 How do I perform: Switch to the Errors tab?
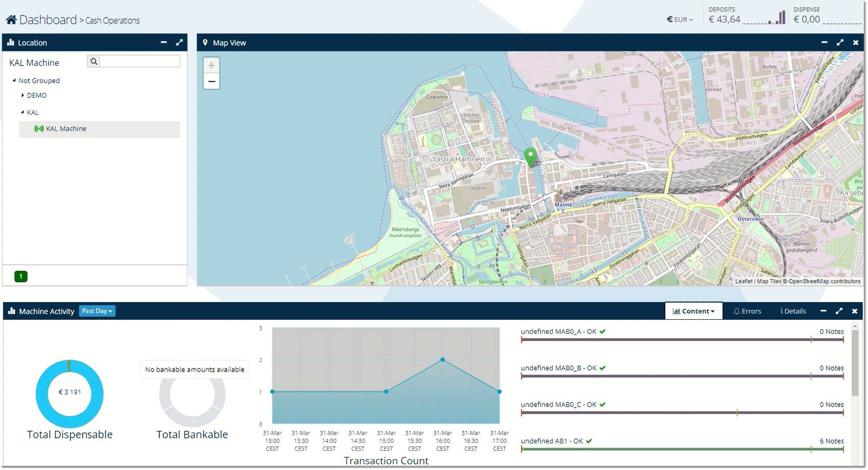[747, 311]
